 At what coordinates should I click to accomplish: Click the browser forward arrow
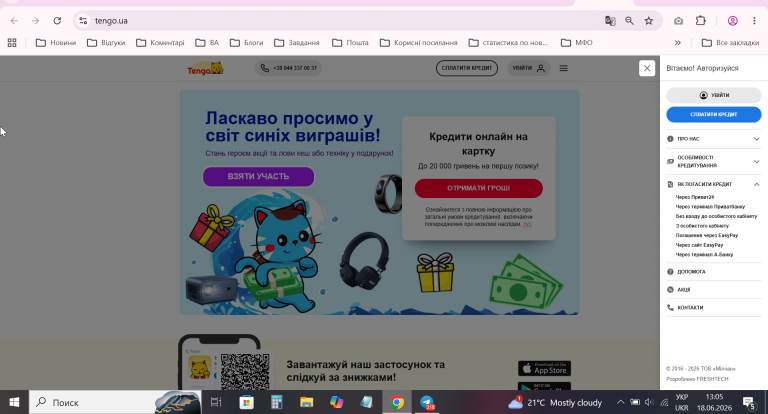[x=35, y=21]
